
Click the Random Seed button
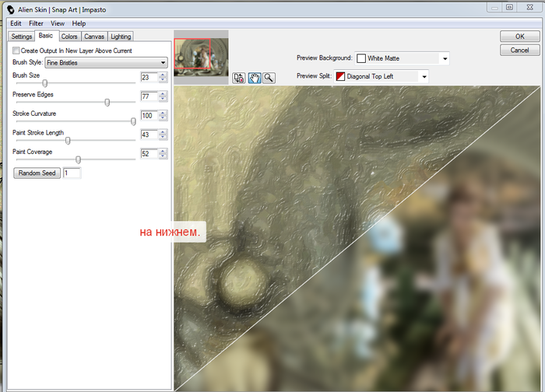tap(37, 173)
